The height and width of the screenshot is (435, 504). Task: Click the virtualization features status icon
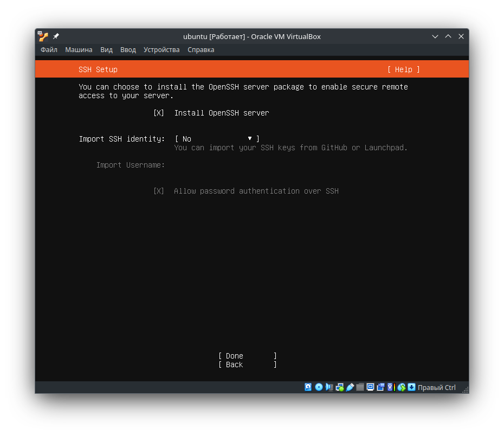[x=390, y=387]
